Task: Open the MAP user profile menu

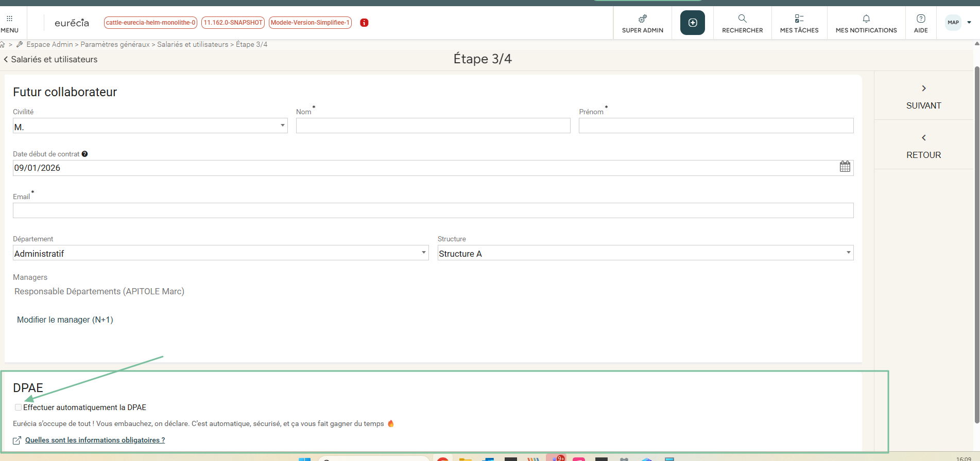Action: click(x=958, y=23)
